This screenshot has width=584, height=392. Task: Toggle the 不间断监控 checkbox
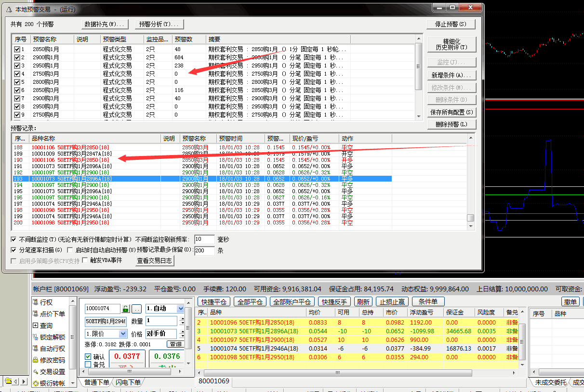click(14, 239)
